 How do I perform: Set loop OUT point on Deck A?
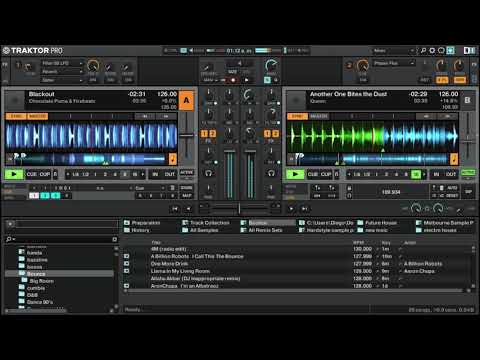pyautogui.click(x=170, y=174)
